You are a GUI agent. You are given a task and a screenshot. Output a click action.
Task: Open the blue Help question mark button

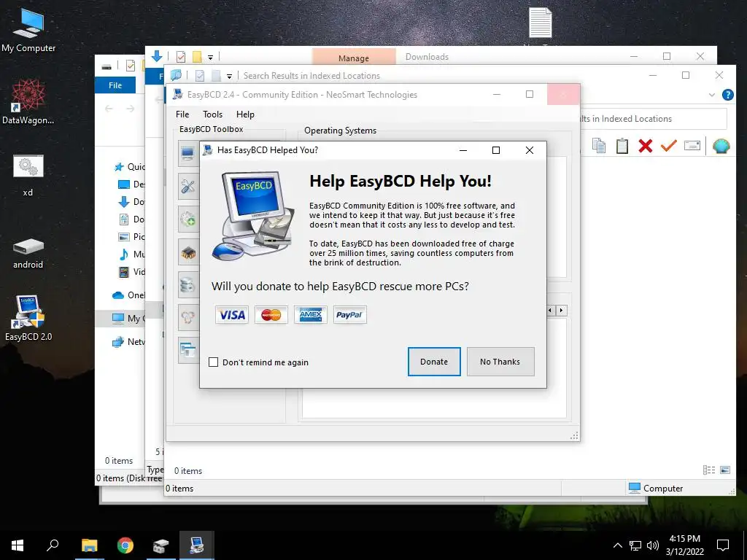pos(727,95)
